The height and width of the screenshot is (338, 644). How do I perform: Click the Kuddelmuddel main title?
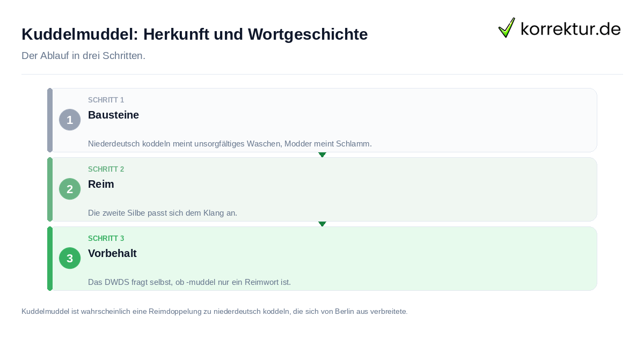(x=195, y=34)
